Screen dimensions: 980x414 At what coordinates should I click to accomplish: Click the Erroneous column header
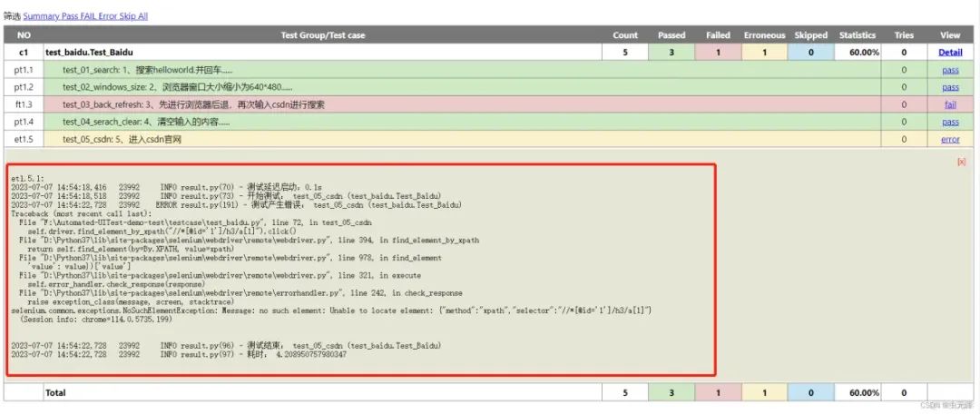(x=764, y=35)
